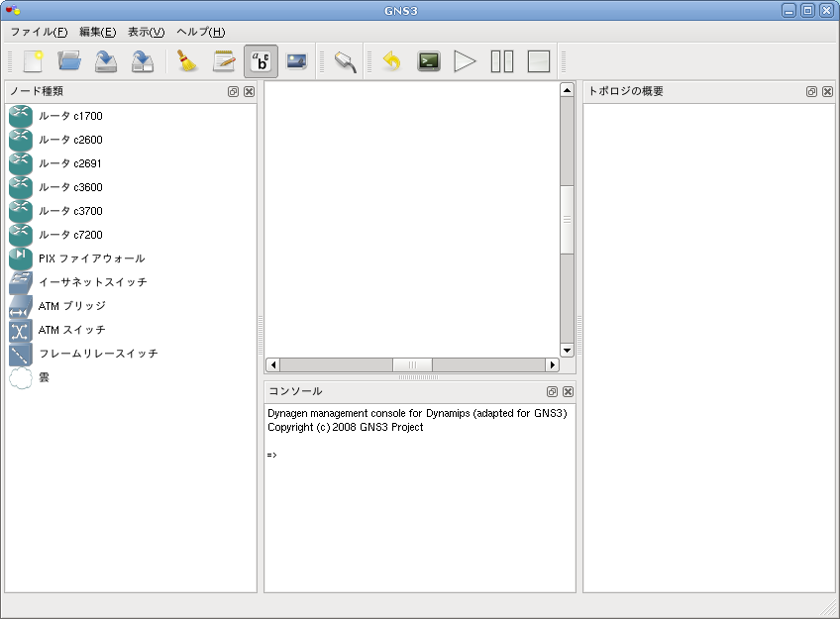The width and height of the screenshot is (840, 619).
Task: Select the PIX ファイアウォール icon
Action: (21, 258)
